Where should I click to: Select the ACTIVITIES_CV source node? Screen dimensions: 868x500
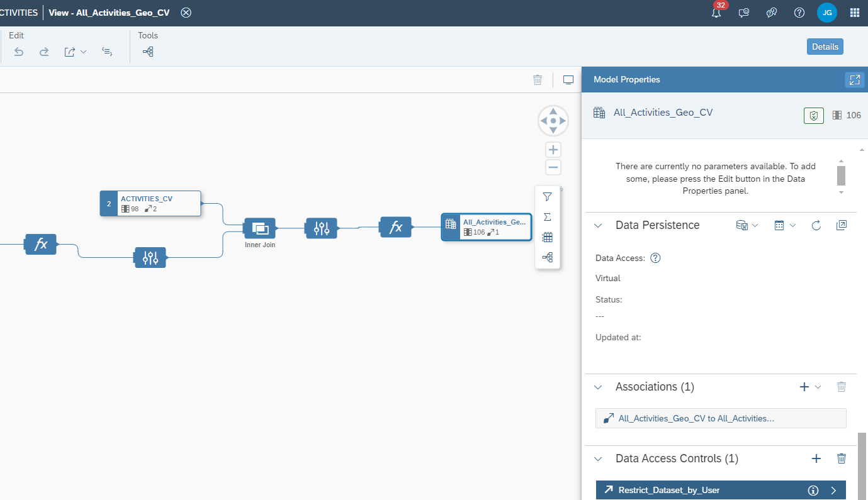click(151, 203)
